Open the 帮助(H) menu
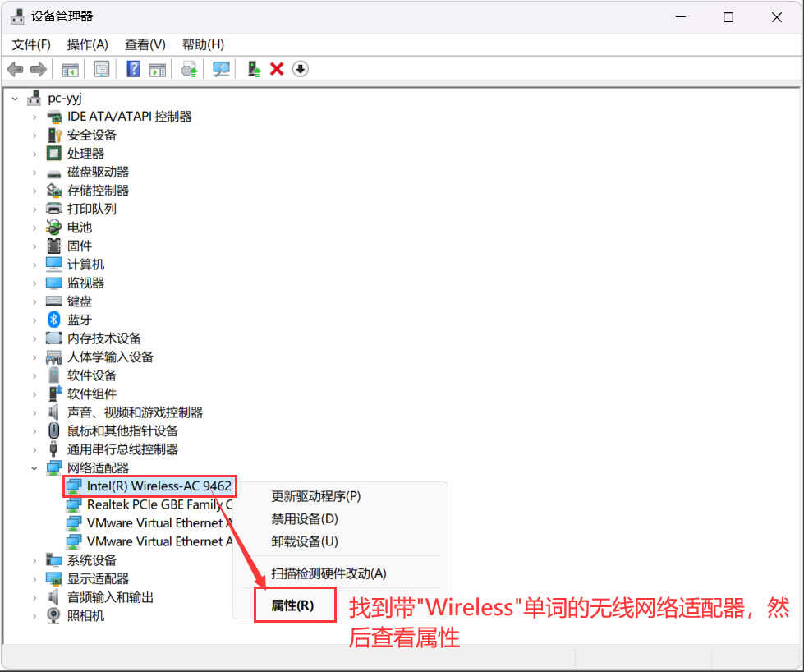 pyautogui.click(x=203, y=44)
